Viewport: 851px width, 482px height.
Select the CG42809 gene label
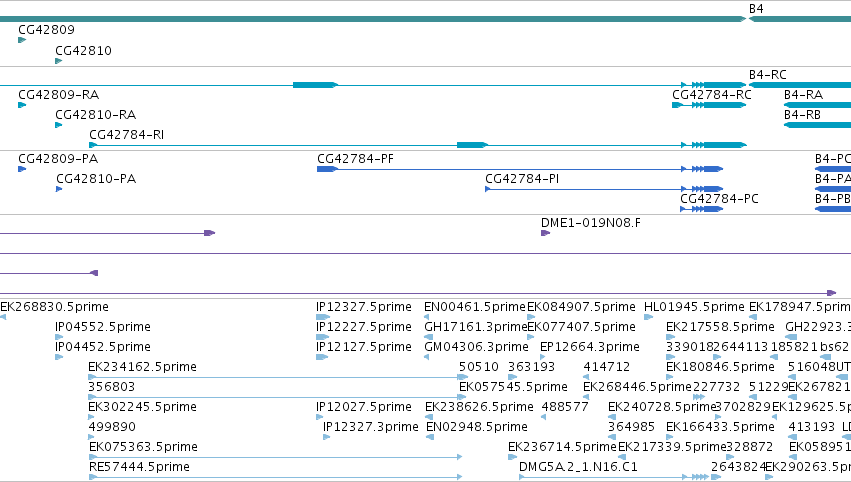pos(46,30)
